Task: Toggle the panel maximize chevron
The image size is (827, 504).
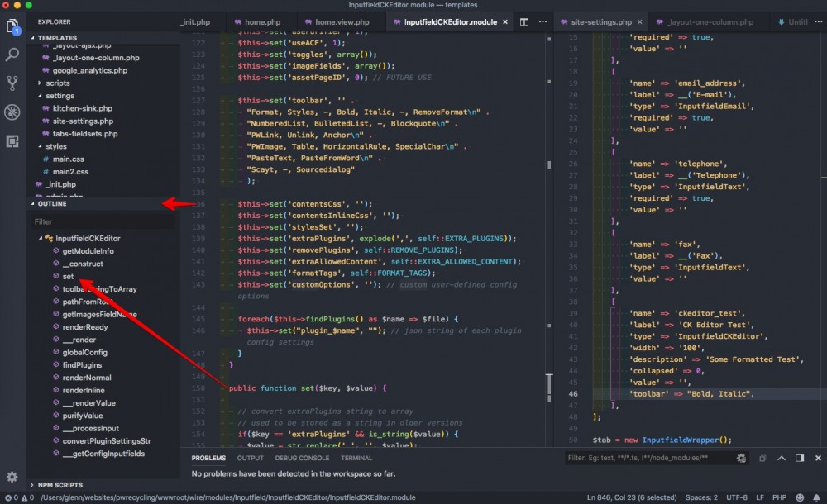Action: pyautogui.click(x=782, y=458)
